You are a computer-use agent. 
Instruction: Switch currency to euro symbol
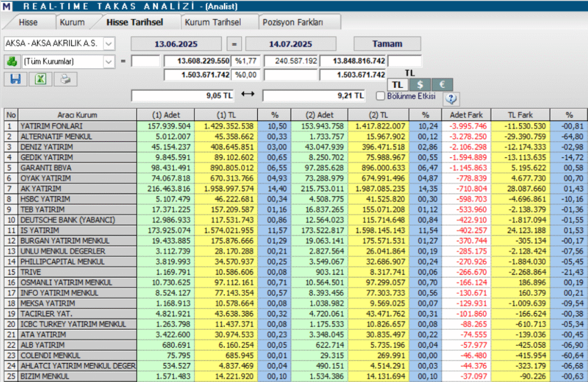point(442,84)
